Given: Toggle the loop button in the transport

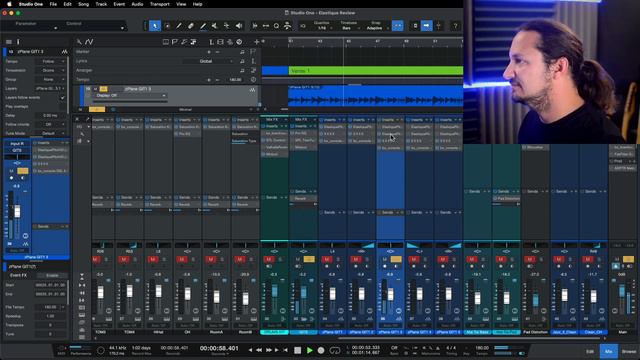Looking at the screenshot, I should [x=335, y=350].
